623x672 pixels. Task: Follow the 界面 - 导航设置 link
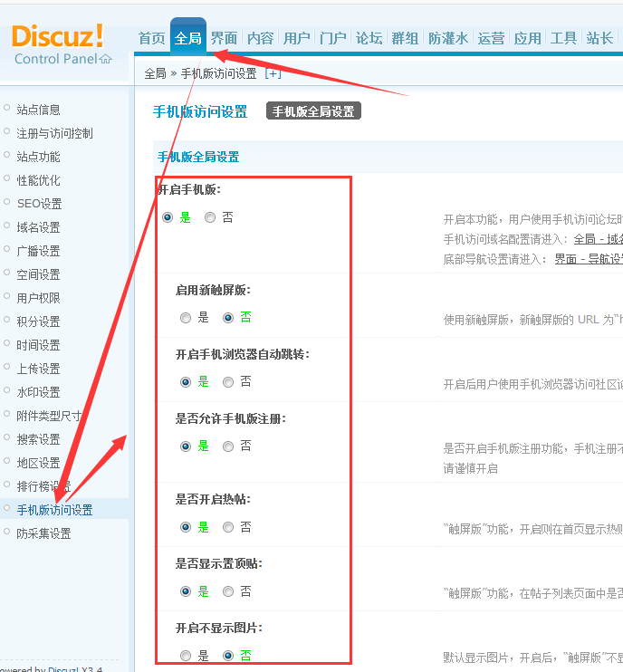[589, 259]
